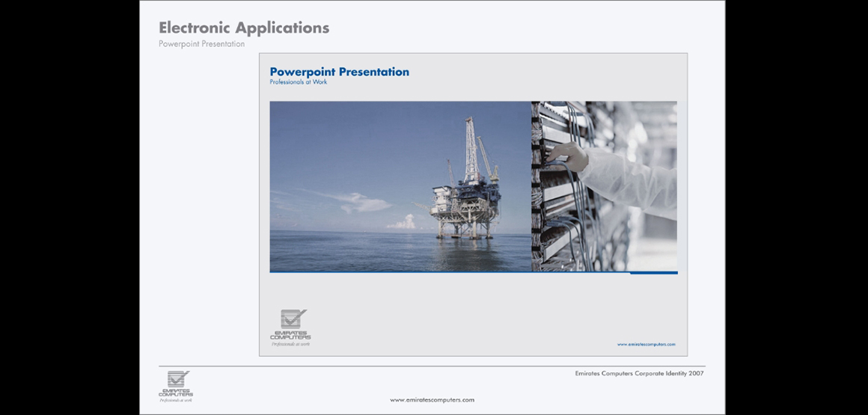
Task: Click 'Emirates Computers Corporate Identity 2007' text
Action: 639,373
